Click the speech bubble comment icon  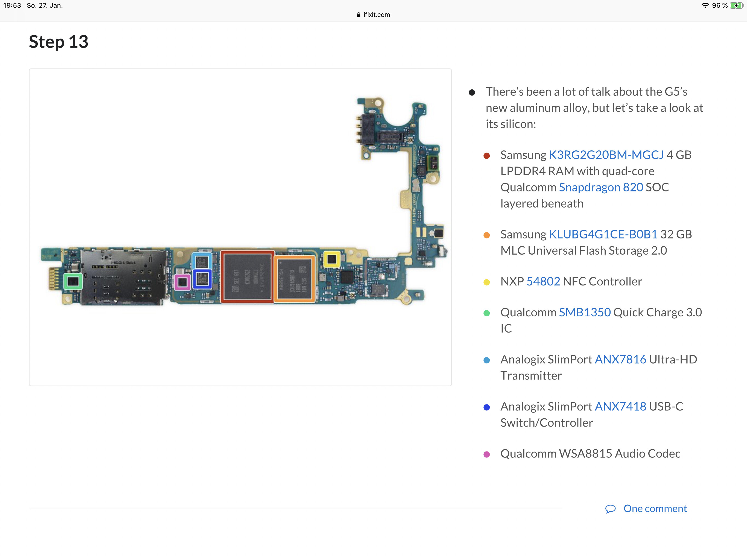click(x=611, y=509)
